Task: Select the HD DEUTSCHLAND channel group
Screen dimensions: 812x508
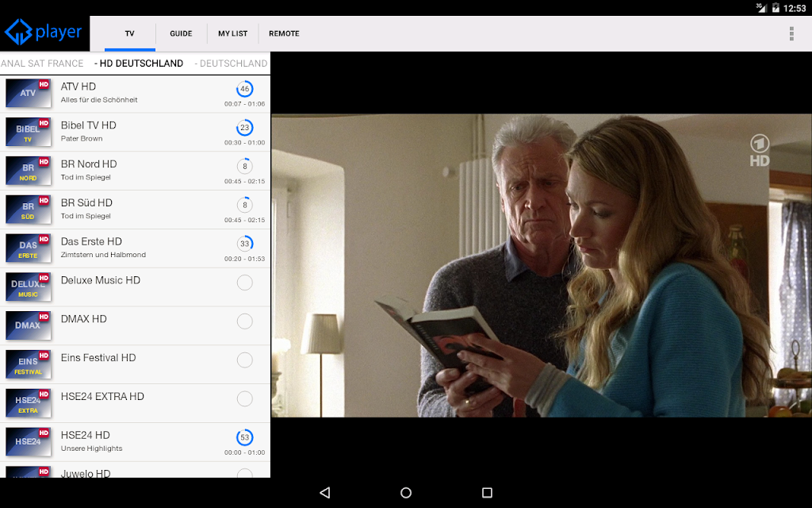Action: (139, 63)
